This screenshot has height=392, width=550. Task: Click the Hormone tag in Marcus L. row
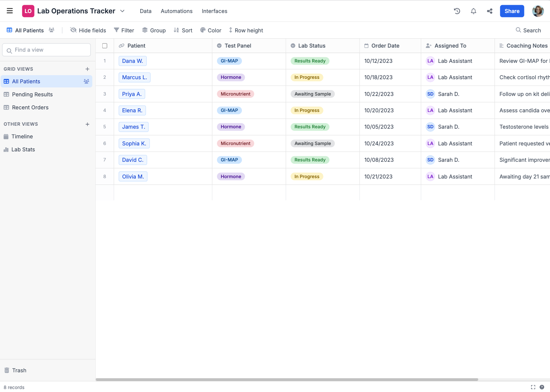click(231, 77)
